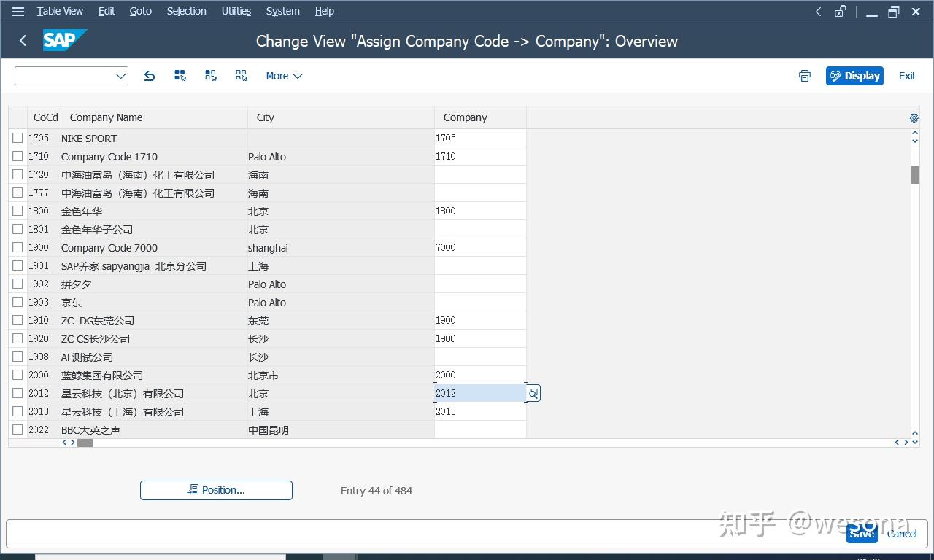Click the Select All rows icon
Viewport: 934px width, 560px height.
[180, 76]
